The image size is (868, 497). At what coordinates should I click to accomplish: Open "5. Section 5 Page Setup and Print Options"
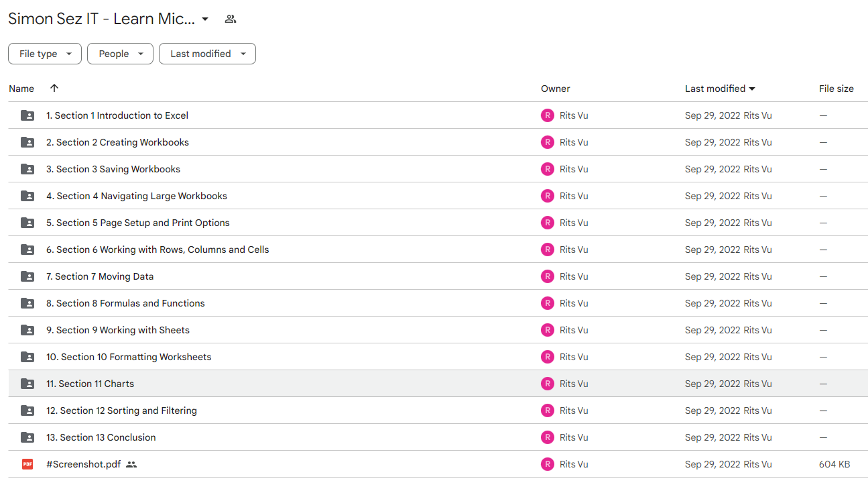(138, 223)
